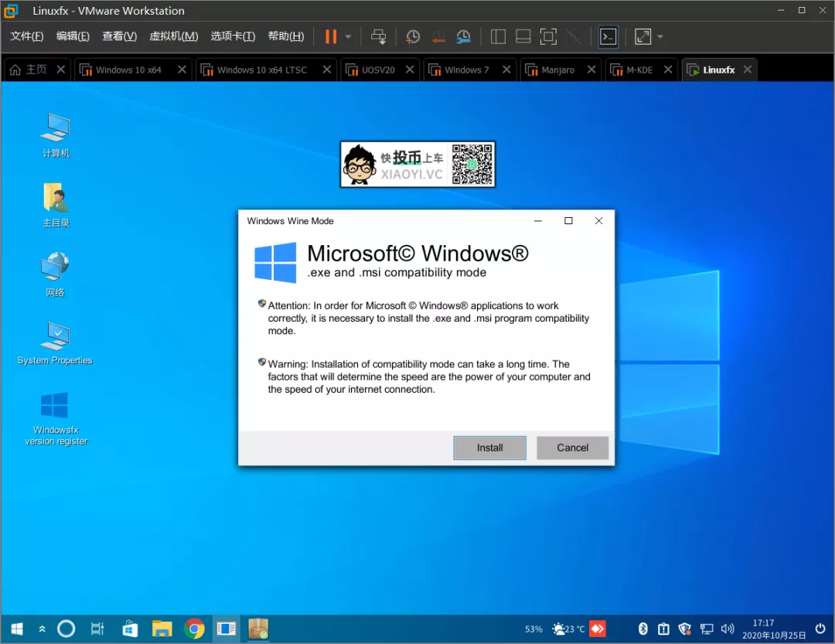This screenshot has width=835, height=644.
Task: Open the Bluetooth tray icon
Action: (x=642, y=629)
